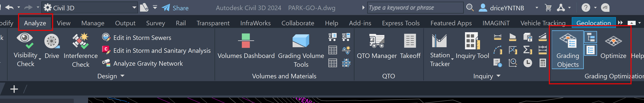Click Edit in Storm and Sanitary Analysis

tap(156, 50)
